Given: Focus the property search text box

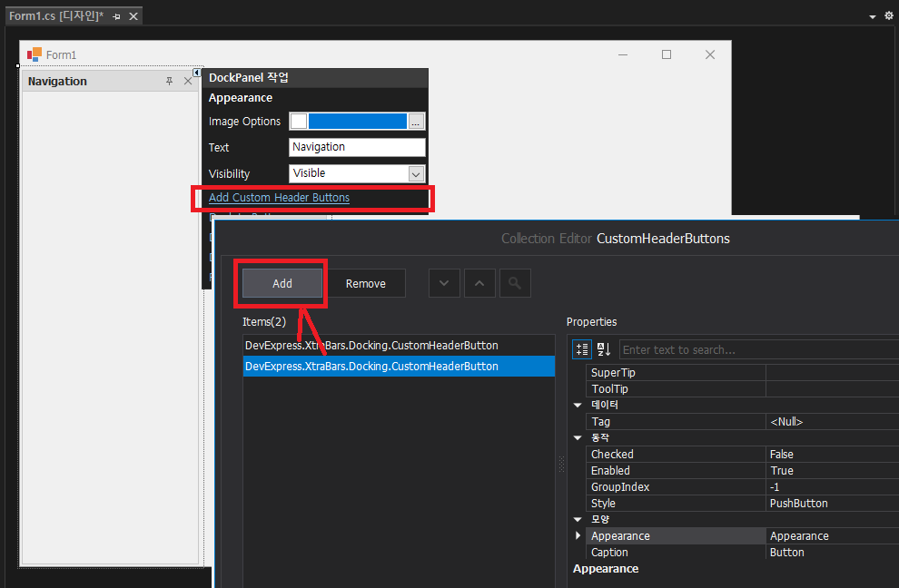Looking at the screenshot, I should pyautogui.click(x=759, y=349).
